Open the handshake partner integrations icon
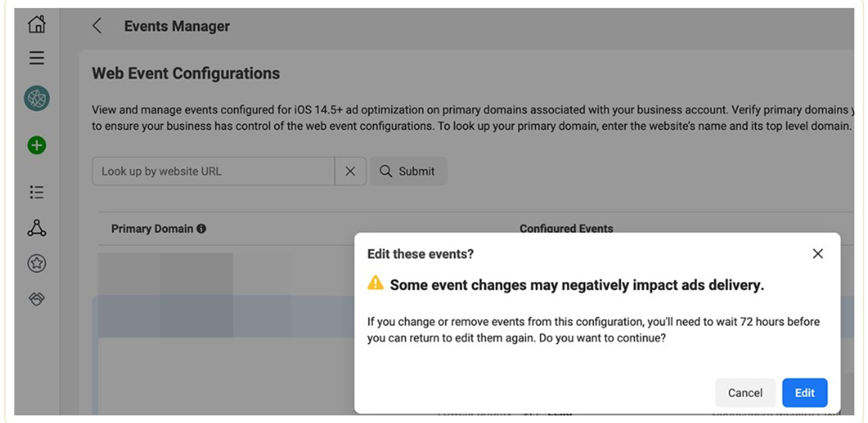This screenshot has width=868, height=423. [37, 299]
